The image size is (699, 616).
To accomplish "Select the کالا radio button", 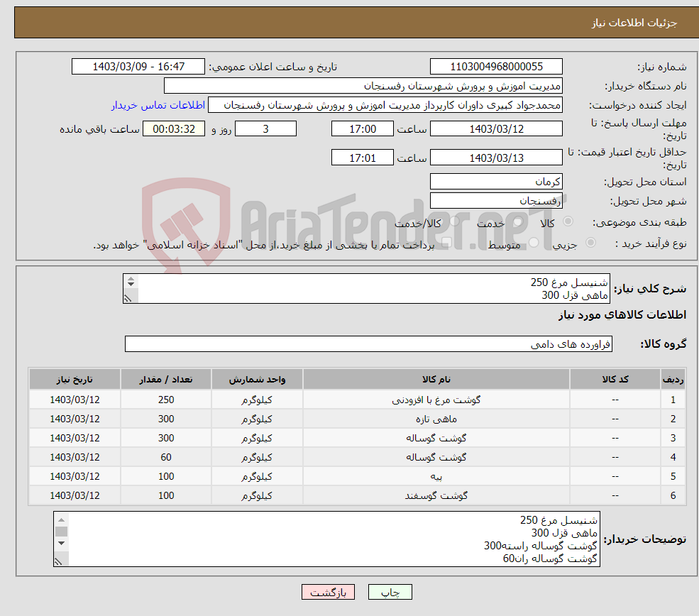I will [x=568, y=221].
